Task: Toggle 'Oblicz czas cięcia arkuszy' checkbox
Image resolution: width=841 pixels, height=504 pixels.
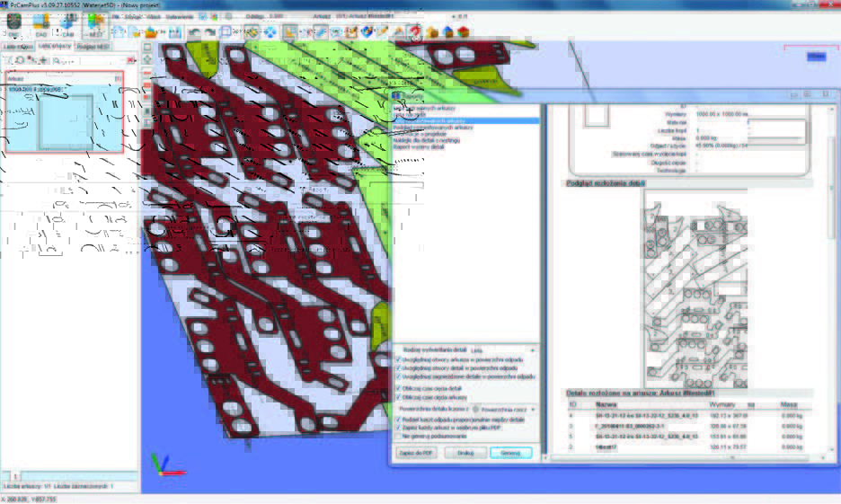Action: [399, 397]
